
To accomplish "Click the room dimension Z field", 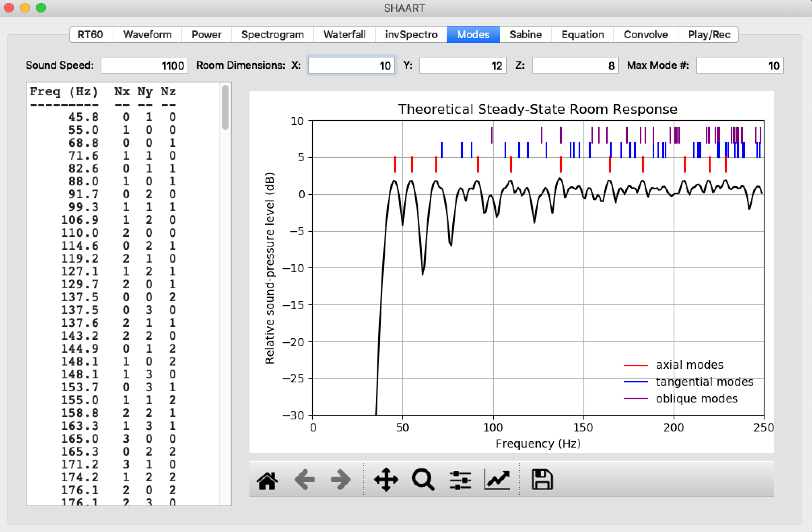I will pyautogui.click(x=575, y=66).
